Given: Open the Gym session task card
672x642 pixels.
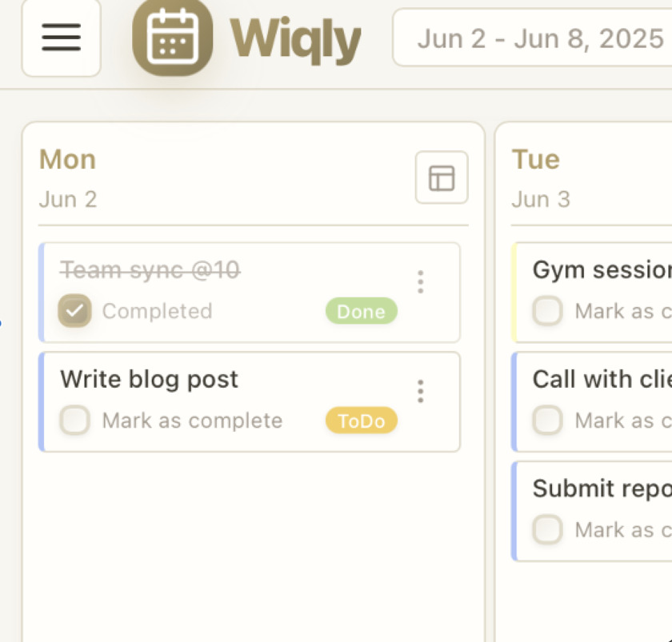Looking at the screenshot, I should (602, 270).
